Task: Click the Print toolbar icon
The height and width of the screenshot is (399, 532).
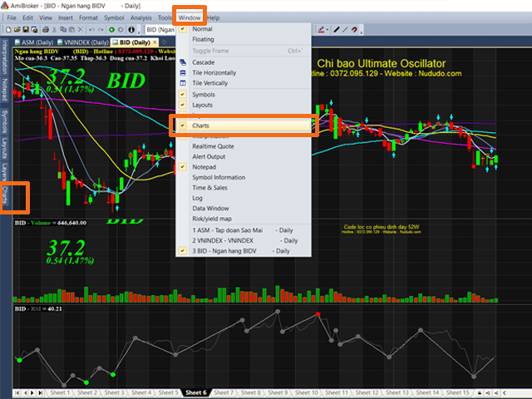Action: (46, 30)
